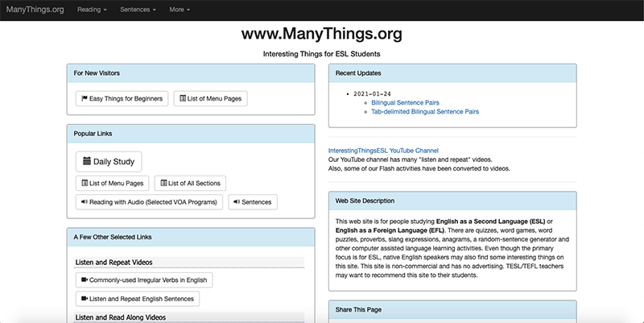The height and width of the screenshot is (323, 644).
Task: Click the calendar icon on Daily Study
Action: pos(87,160)
